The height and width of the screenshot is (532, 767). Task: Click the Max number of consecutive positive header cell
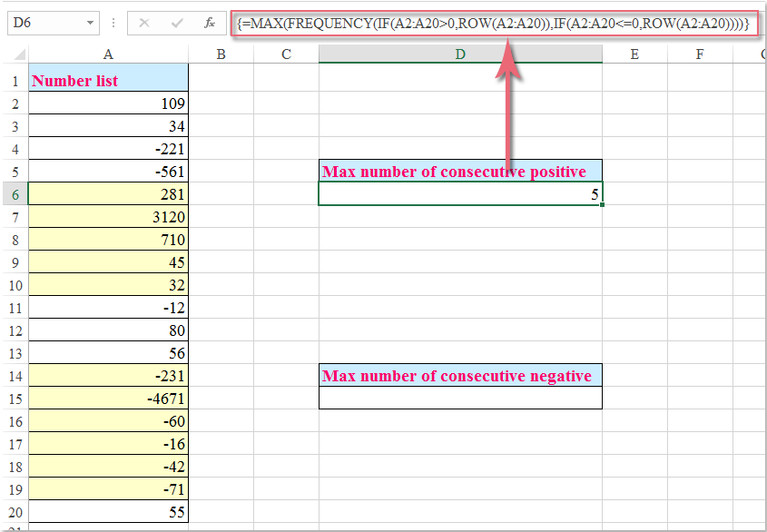coord(460,171)
